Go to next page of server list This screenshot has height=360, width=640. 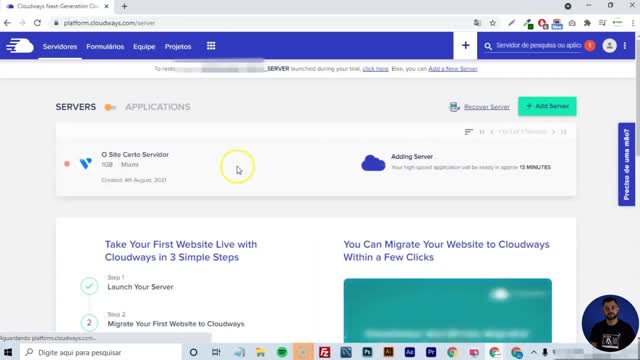tap(553, 132)
